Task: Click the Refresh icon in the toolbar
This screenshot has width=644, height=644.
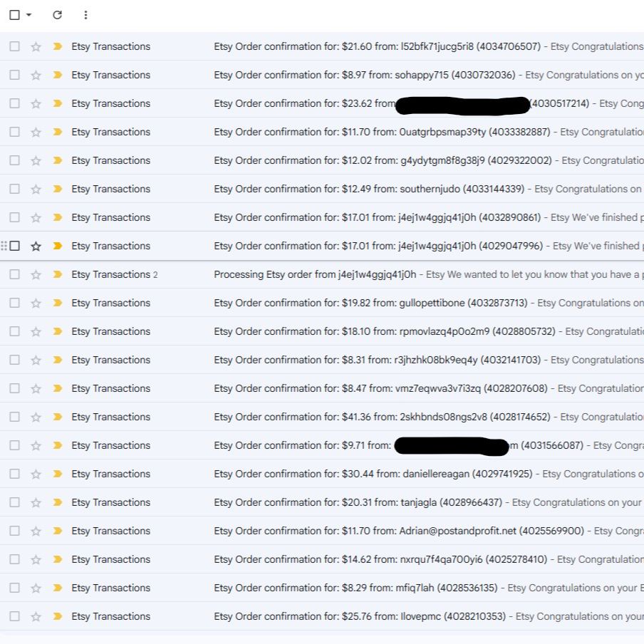Action: tap(57, 15)
